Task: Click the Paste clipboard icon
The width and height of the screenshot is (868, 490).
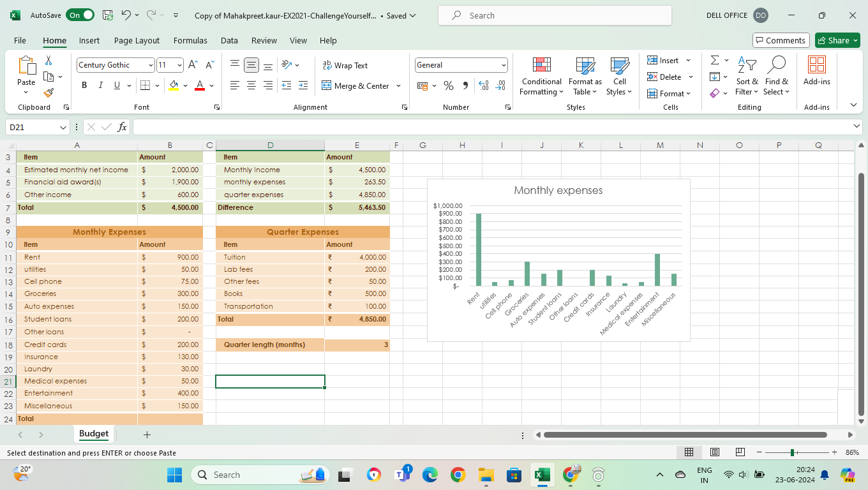Action: click(x=26, y=66)
